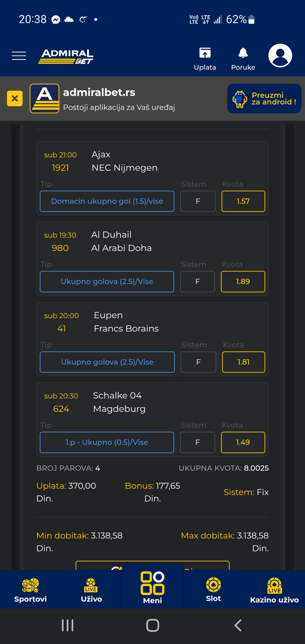Open the Meni grid menu
The image size is (305, 644).
[152, 588]
